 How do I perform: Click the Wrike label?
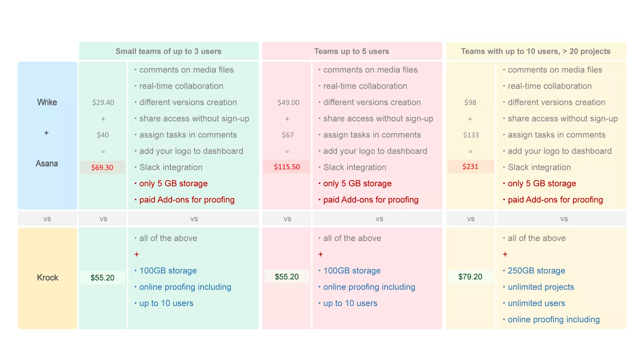(x=47, y=102)
